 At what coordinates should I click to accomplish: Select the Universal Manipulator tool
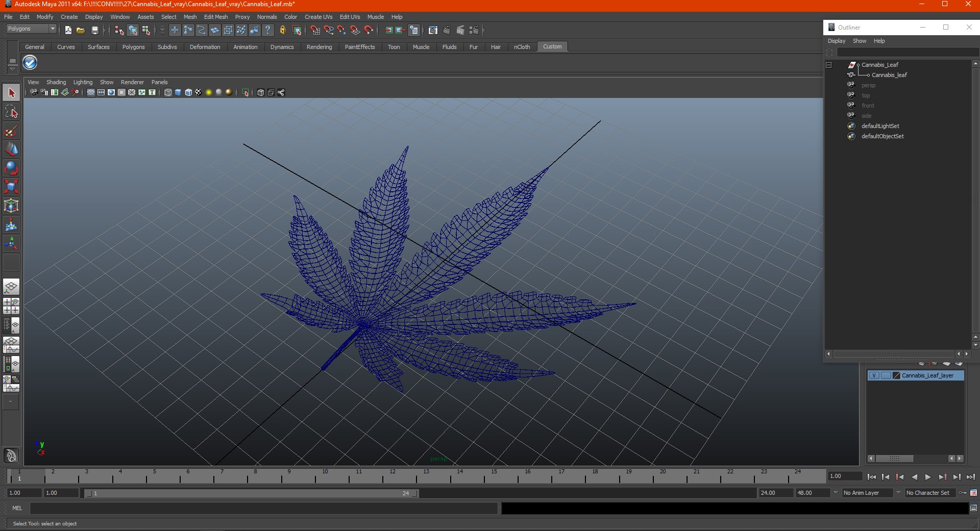pyautogui.click(x=11, y=206)
